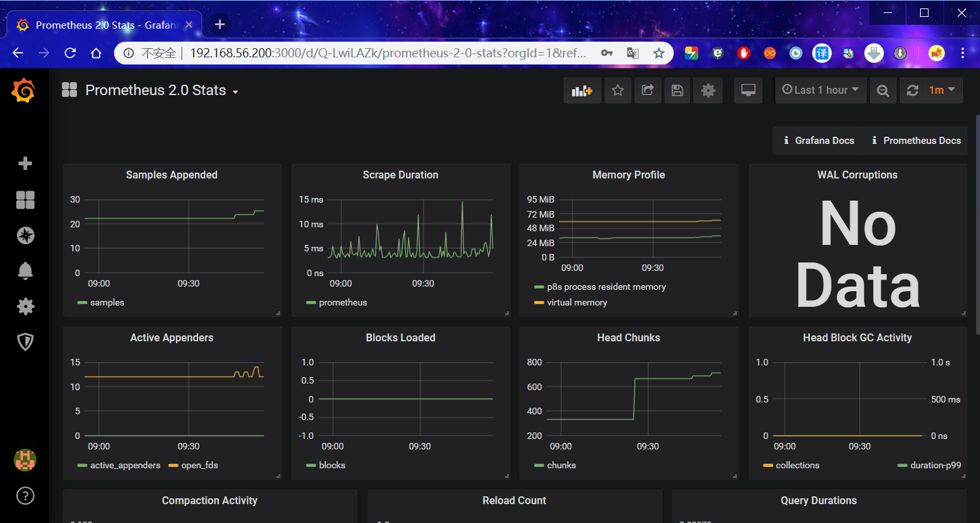Open the Query Durations panel title
The height and width of the screenshot is (523, 980).
[x=818, y=500]
